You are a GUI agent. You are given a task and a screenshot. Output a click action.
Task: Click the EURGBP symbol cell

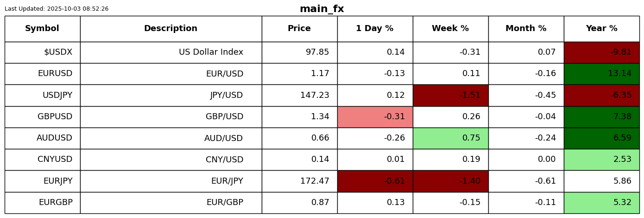42,203
